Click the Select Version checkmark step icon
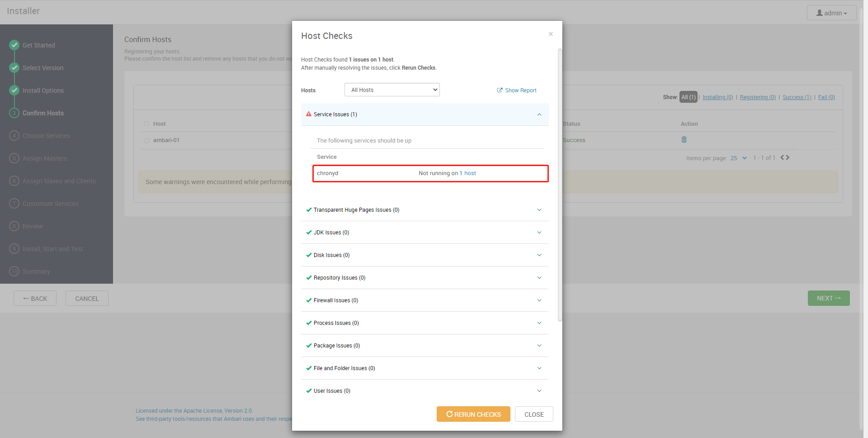The image size is (868, 438). 14,67
